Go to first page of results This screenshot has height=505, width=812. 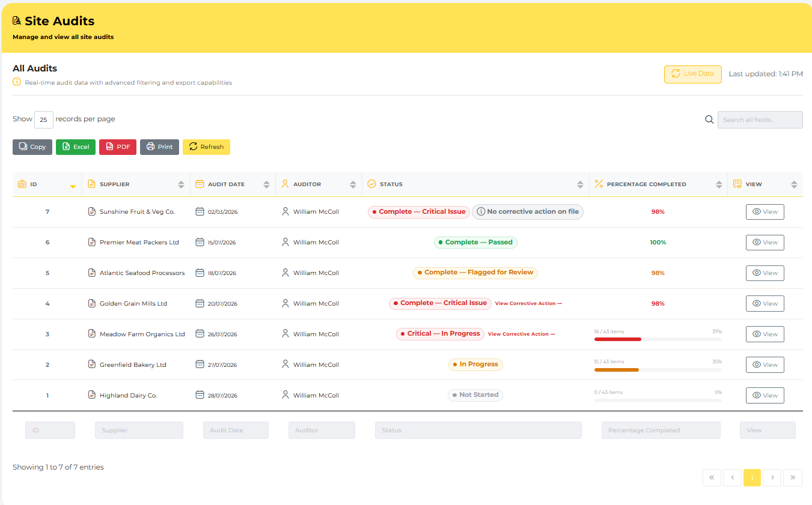pyautogui.click(x=712, y=478)
